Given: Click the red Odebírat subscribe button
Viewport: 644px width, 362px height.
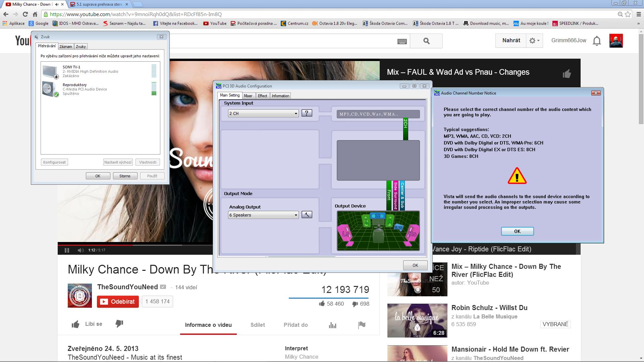Looking at the screenshot, I should point(118,301).
